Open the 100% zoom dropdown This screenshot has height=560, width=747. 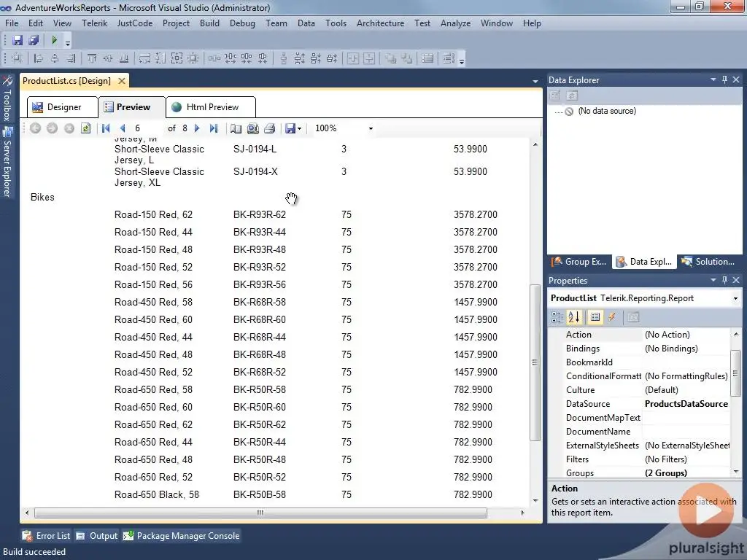click(x=371, y=128)
